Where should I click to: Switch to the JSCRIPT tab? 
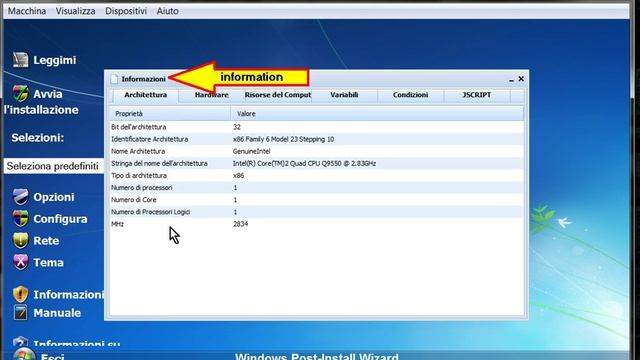pos(476,95)
